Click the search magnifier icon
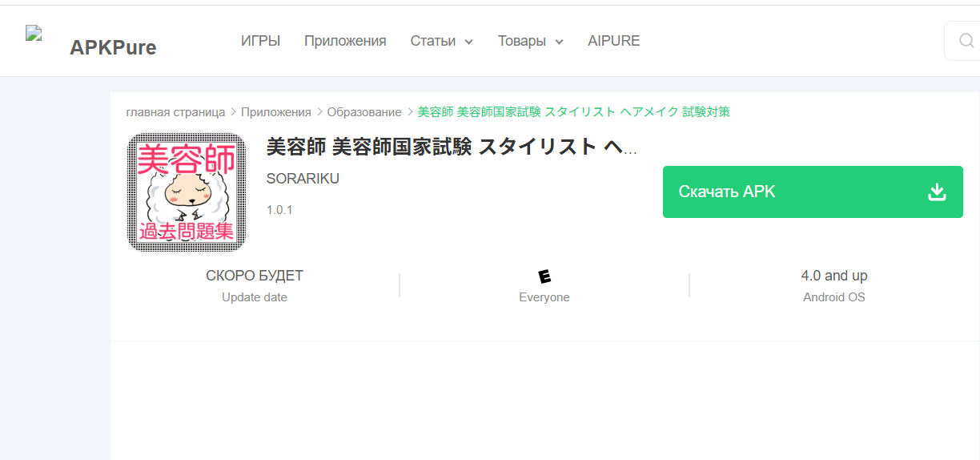This screenshot has height=460, width=980. (966, 41)
